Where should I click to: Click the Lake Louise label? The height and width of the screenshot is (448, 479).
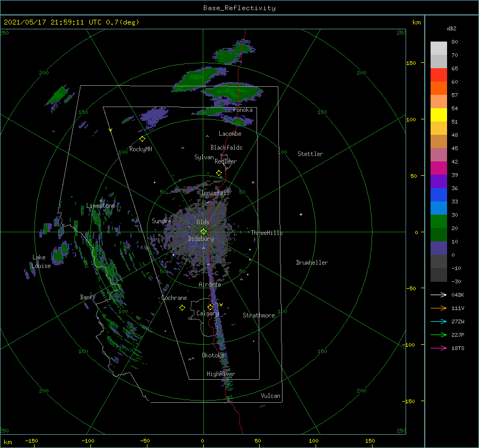[x=41, y=262]
